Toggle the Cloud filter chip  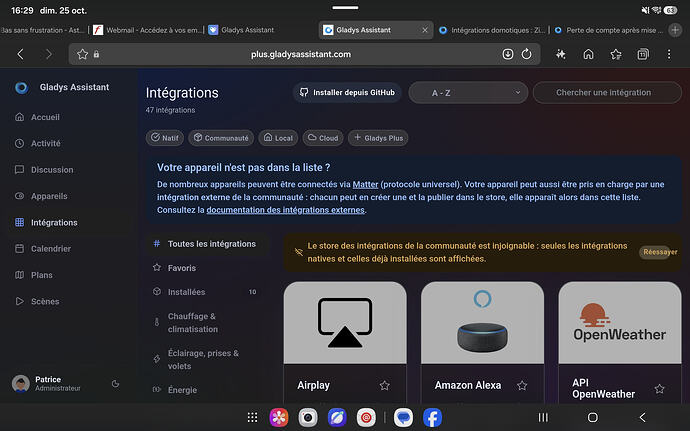point(323,138)
